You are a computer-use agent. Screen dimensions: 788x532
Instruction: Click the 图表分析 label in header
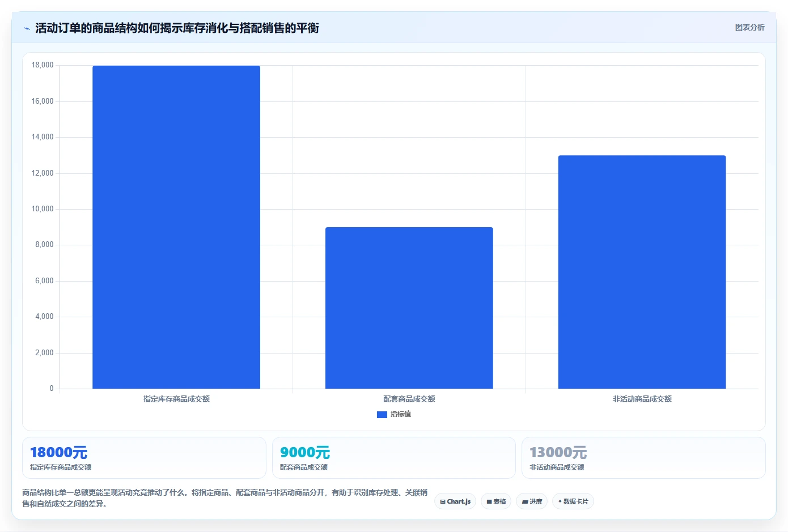[x=749, y=27]
